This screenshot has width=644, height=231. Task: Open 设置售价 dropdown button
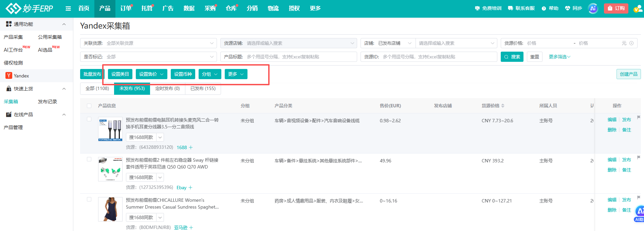pyautogui.click(x=151, y=74)
